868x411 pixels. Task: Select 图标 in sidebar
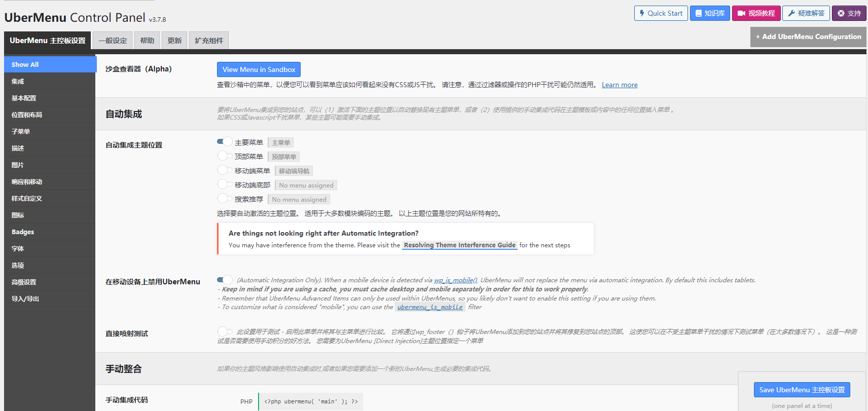(x=50, y=215)
